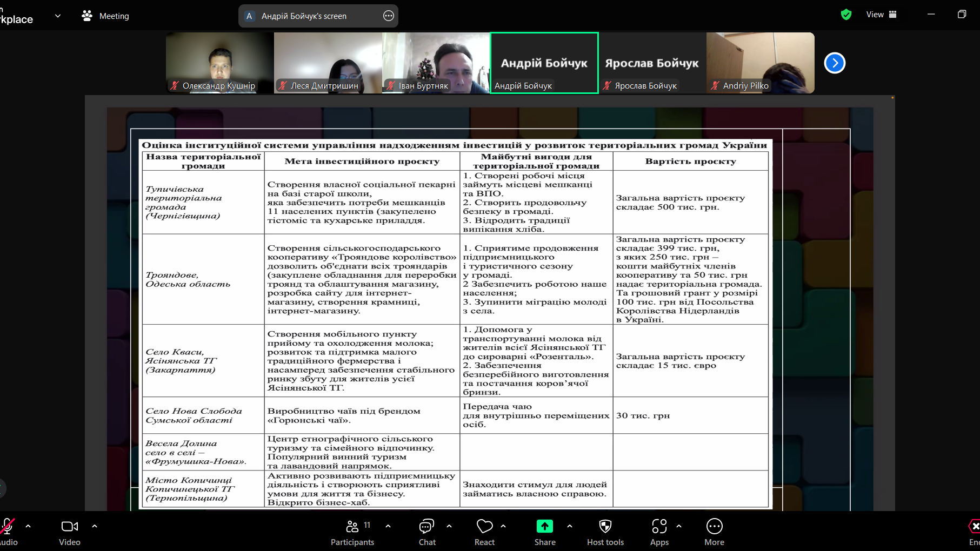Select Іван Буртняк video thumbnail
This screenshot has height=551, width=980.
point(436,63)
